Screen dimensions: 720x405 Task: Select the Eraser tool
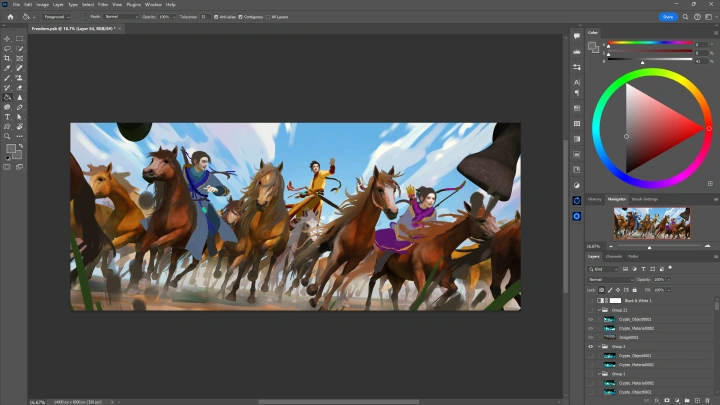tap(20, 88)
